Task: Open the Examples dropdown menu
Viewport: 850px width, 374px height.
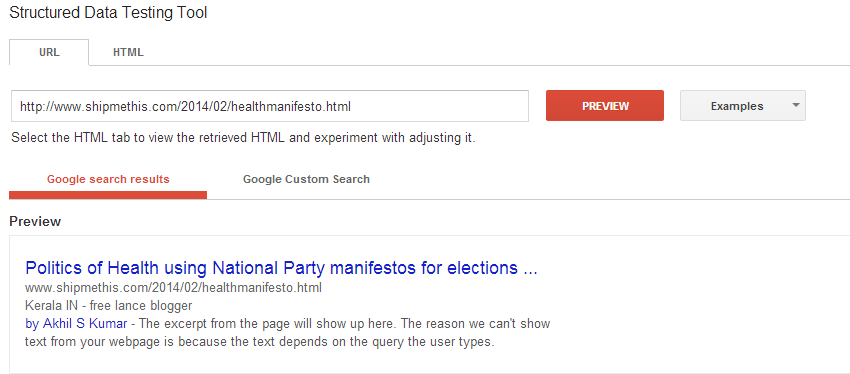Action: pyautogui.click(x=743, y=106)
